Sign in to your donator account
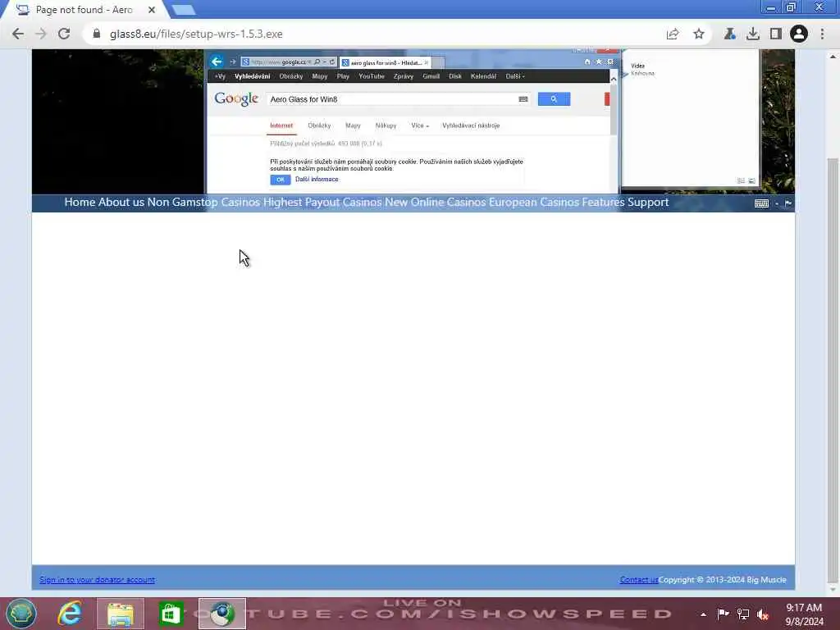This screenshot has height=630, width=840. 97,580
